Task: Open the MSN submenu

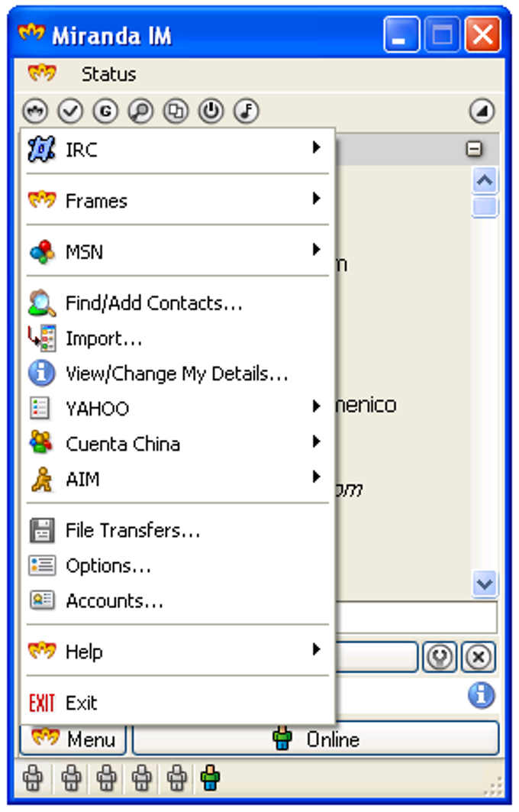Action: click(x=178, y=251)
